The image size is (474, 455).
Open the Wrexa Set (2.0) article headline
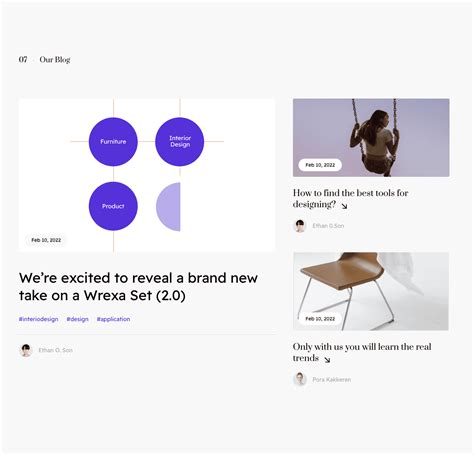[x=138, y=286]
